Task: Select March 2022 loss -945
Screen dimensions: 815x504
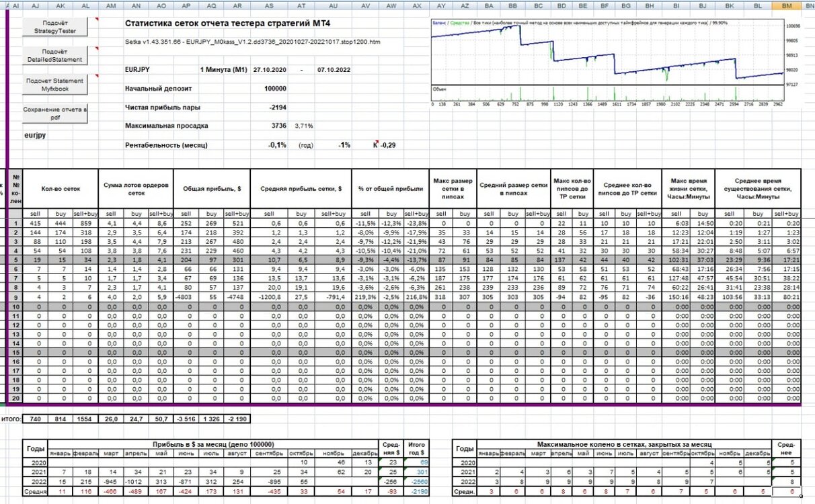Action: pyautogui.click(x=110, y=482)
